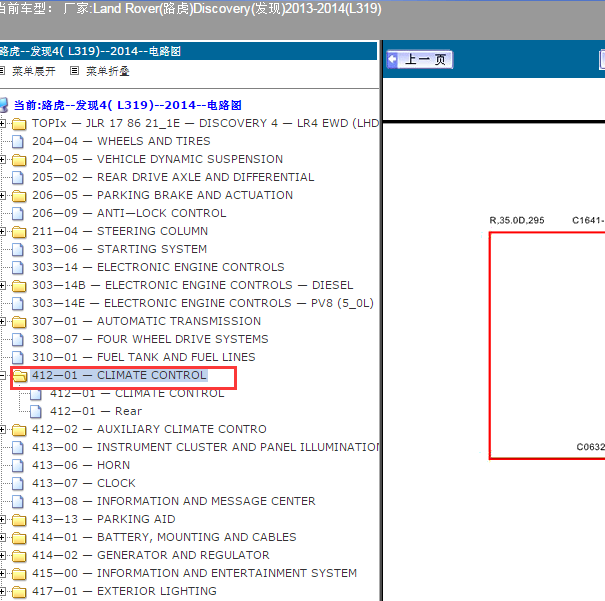Viewport: 605px width, 601px height.
Task: Click page icon for 303-14 ELECTRONIC ENGINE CONTROLS
Action: click(x=17, y=267)
